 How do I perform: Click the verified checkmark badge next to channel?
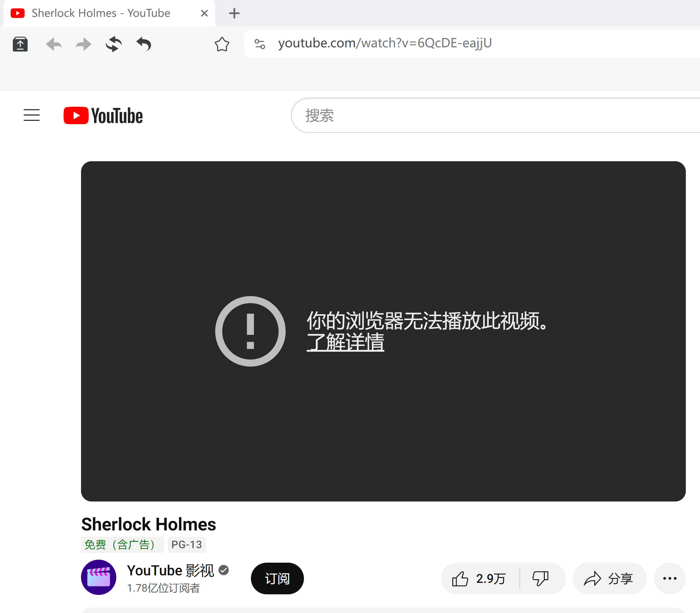(223, 570)
